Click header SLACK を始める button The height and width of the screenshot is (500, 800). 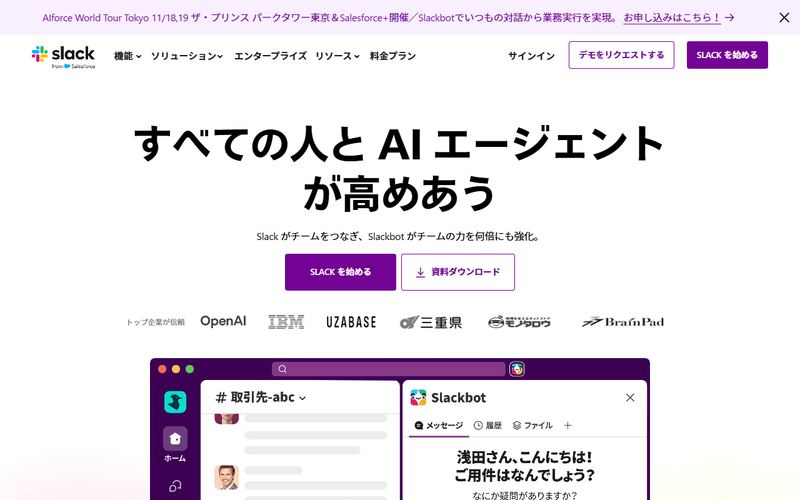(x=727, y=55)
